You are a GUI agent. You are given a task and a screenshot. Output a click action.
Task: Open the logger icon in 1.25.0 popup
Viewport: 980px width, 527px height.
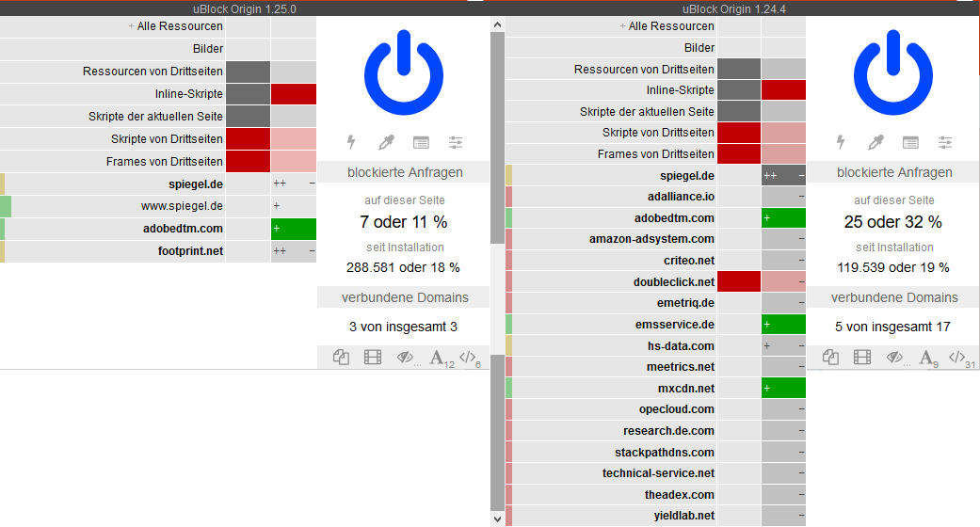coord(421,142)
